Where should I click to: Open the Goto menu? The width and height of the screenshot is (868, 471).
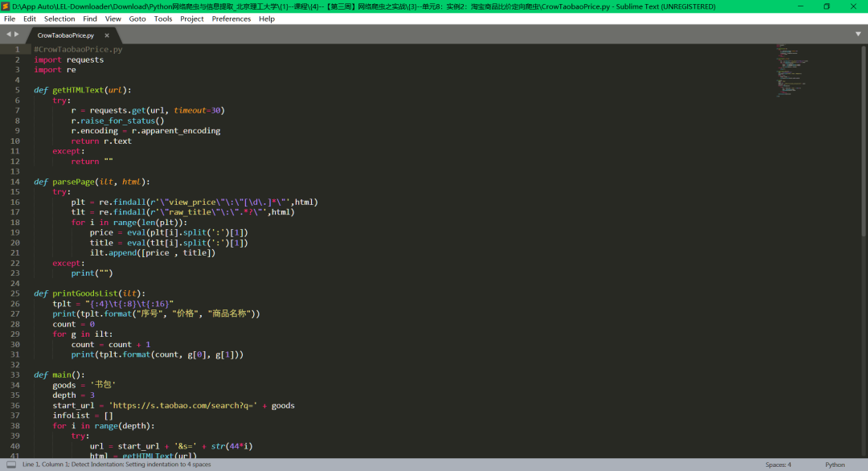pos(137,18)
